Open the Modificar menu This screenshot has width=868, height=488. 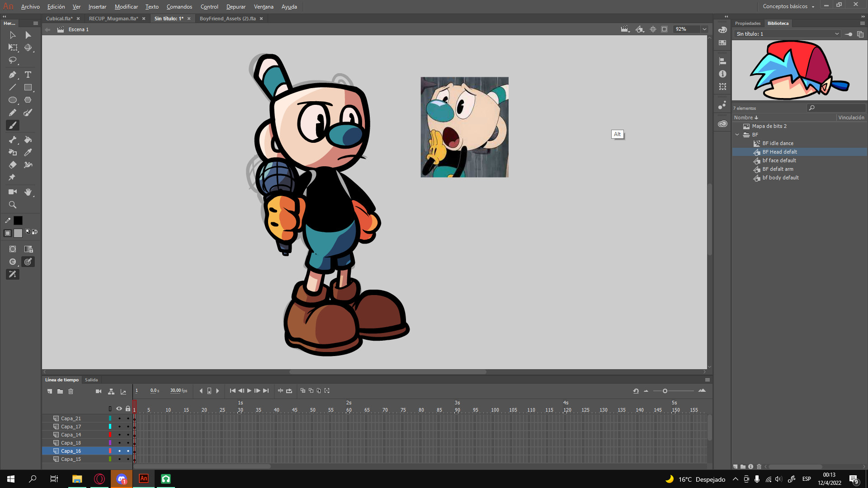pyautogui.click(x=126, y=7)
